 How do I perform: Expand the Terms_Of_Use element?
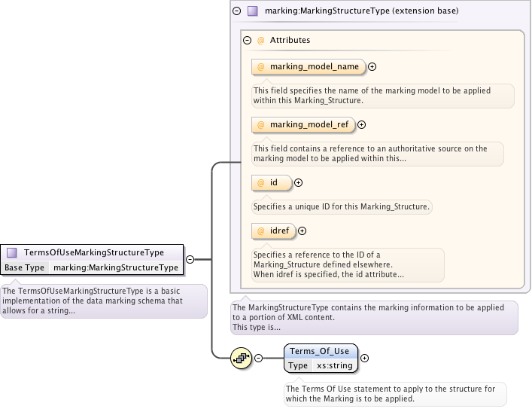pos(365,359)
